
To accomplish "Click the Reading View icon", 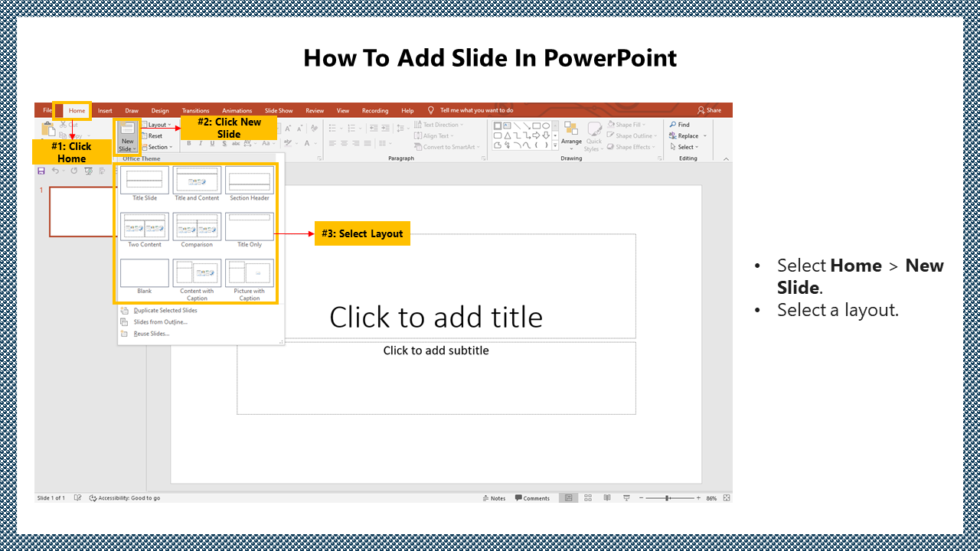I will click(607, 498).
